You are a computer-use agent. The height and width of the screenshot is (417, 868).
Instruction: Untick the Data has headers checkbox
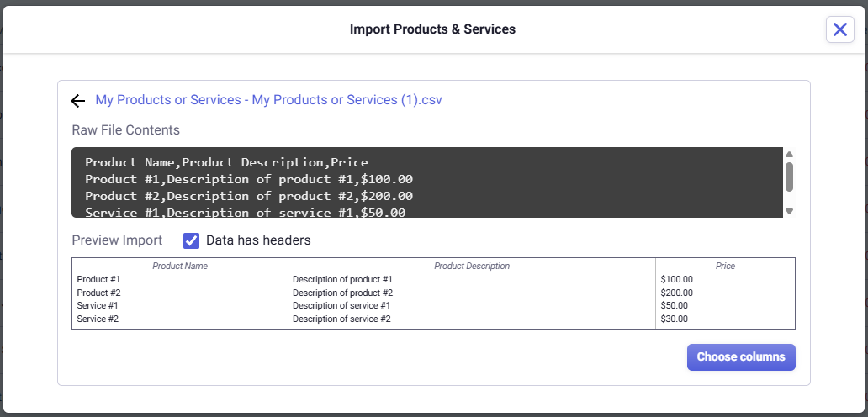pyautogui.click(x=192, y=241)
